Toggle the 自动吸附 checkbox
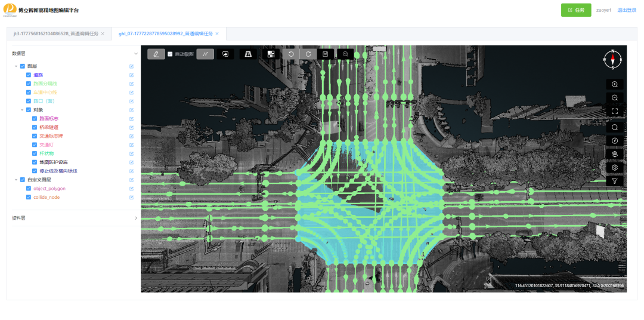The height and width of the screenshot is (320, 644). click(x=170, y=54)
